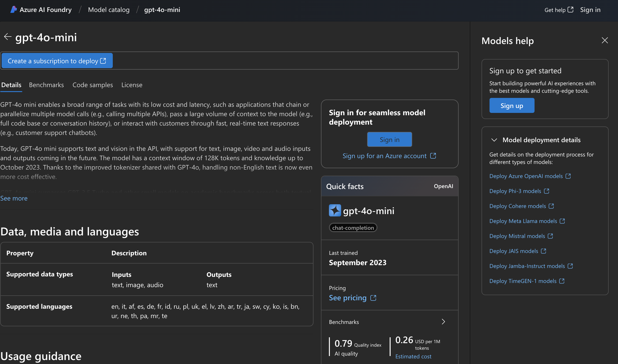The width and height of the screenshot is (618, 364).
Task: Click the chat-completion tag
Action: tap(353, 228)
